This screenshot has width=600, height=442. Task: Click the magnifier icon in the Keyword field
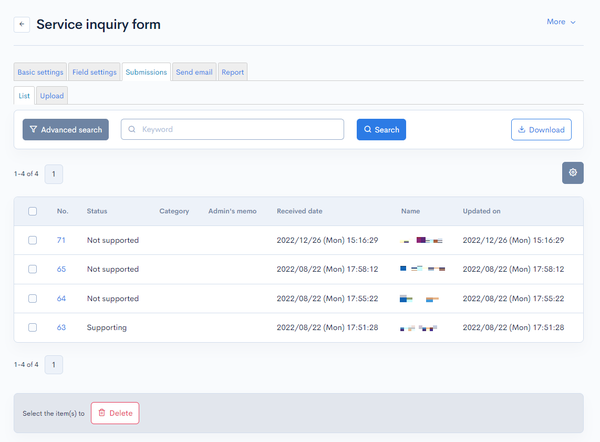pos(132,129)
